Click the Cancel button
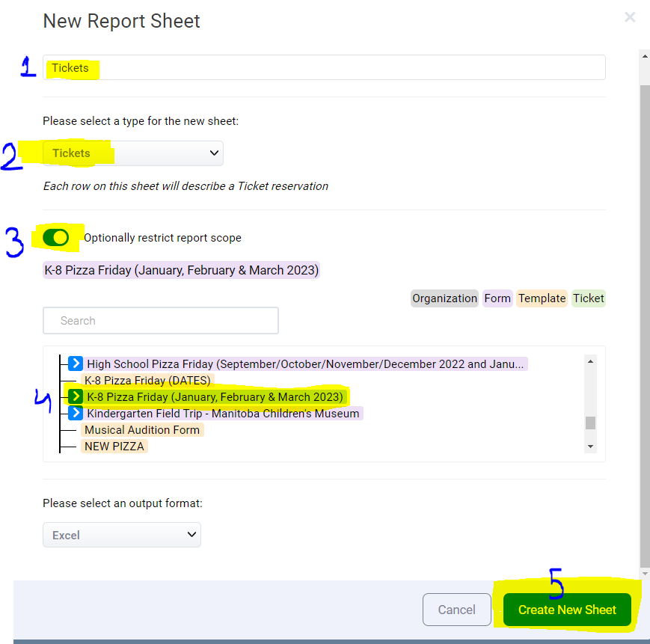The height and width of the screenshot is (644, 650). (x=456, y=610)
